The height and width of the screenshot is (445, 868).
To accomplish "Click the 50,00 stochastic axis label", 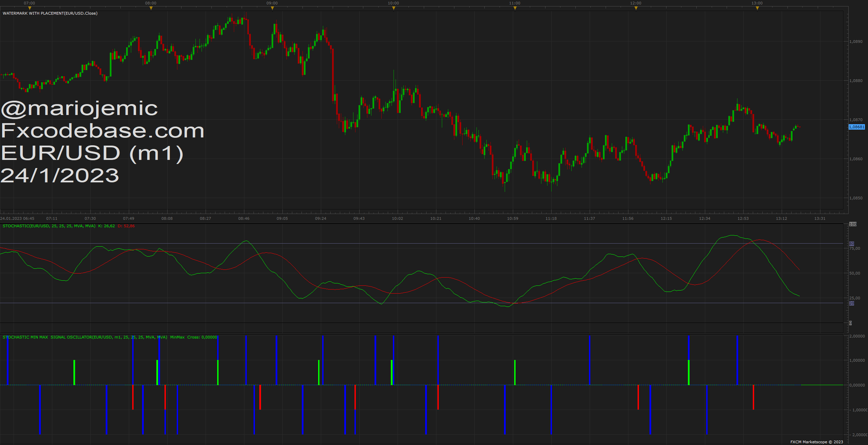I will [855, 273].
